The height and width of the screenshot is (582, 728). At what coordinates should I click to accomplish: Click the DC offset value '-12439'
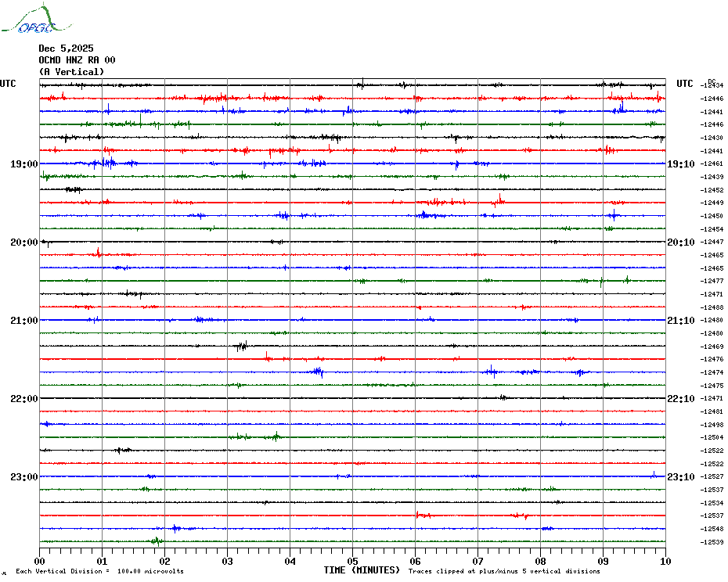tap(712, 177)
